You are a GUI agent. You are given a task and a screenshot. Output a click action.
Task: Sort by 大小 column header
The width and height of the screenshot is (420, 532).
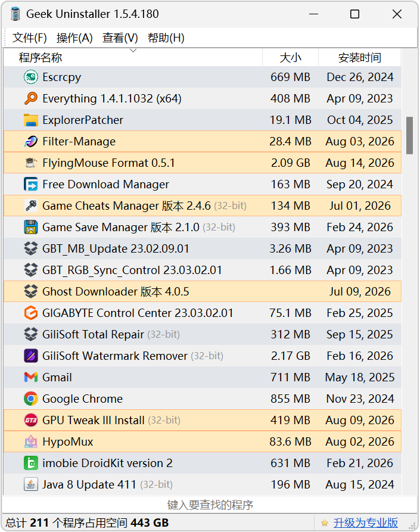(290, 57)
